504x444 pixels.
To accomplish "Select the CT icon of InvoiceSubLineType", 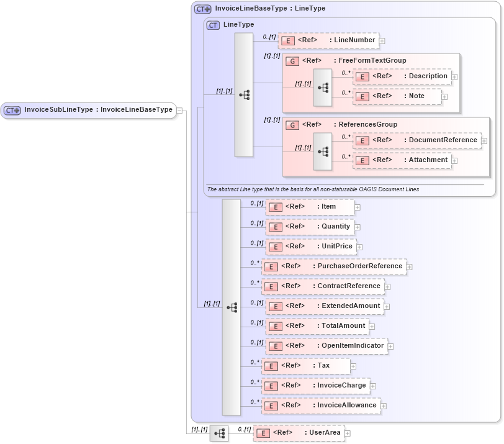I will click(10, 111).
